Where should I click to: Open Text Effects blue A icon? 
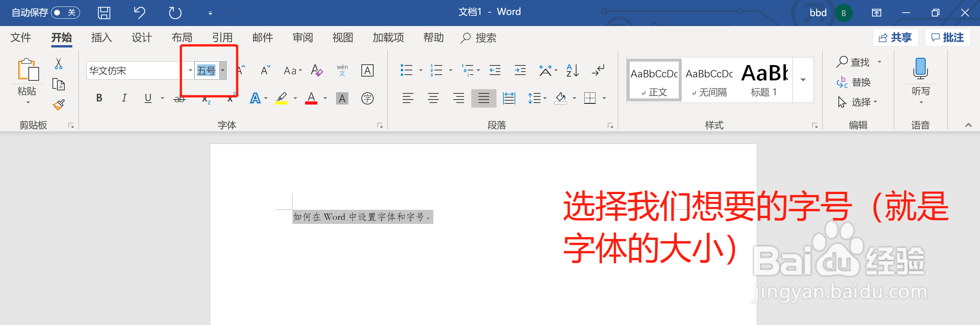pos(255,98)
